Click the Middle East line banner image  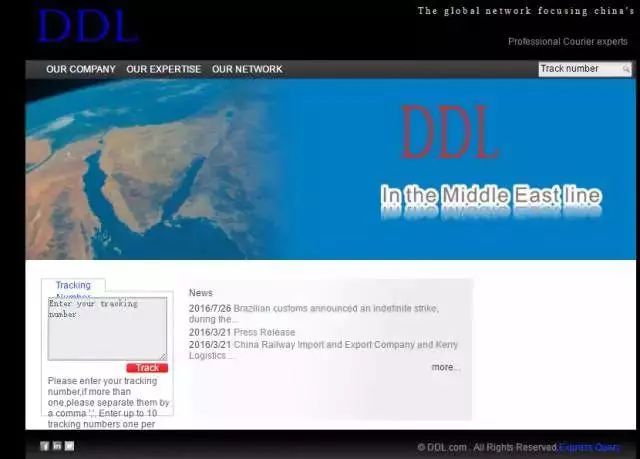(331, 169)
